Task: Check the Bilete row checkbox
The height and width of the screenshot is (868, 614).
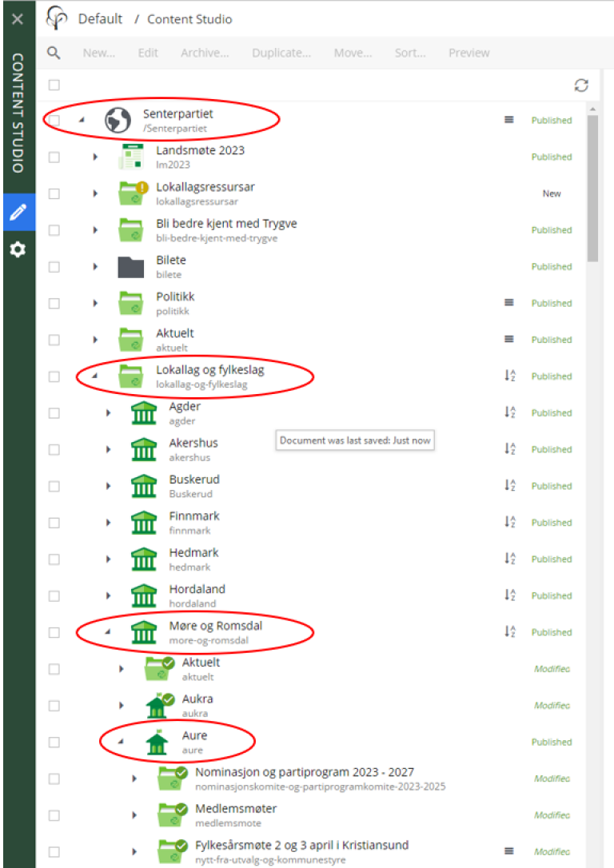Action: click(54, 267)
